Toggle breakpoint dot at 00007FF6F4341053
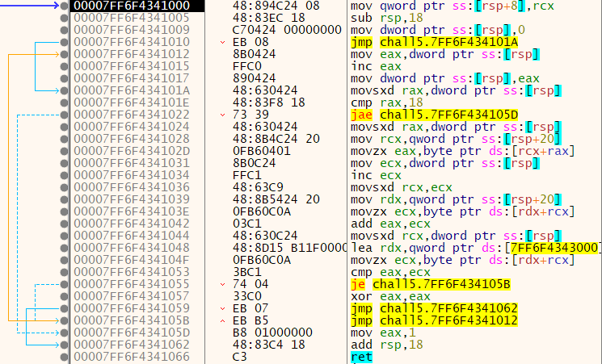 pos(64,272)
